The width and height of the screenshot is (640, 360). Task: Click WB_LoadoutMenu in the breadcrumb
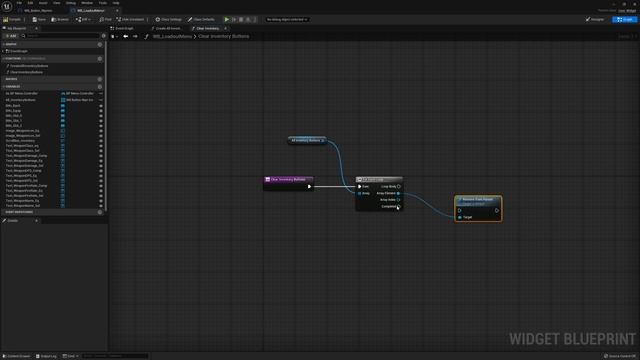(172, 36)
